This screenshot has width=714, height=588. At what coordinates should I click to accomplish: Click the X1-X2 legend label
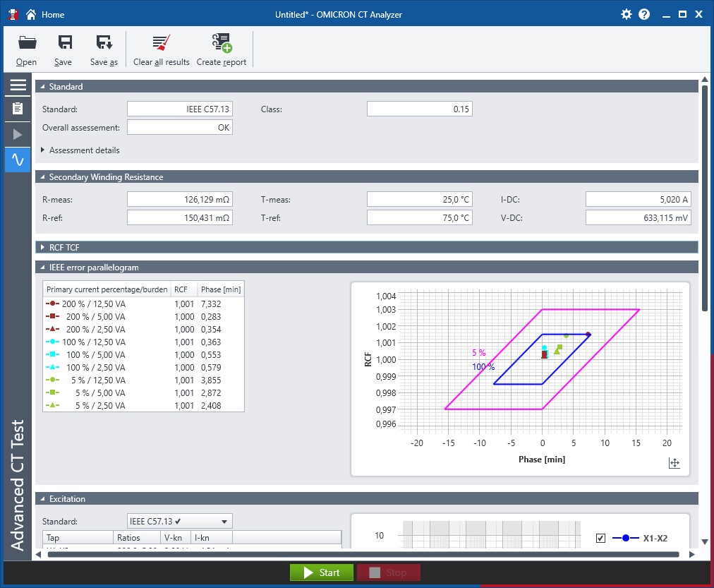click(x=655, y=539)
